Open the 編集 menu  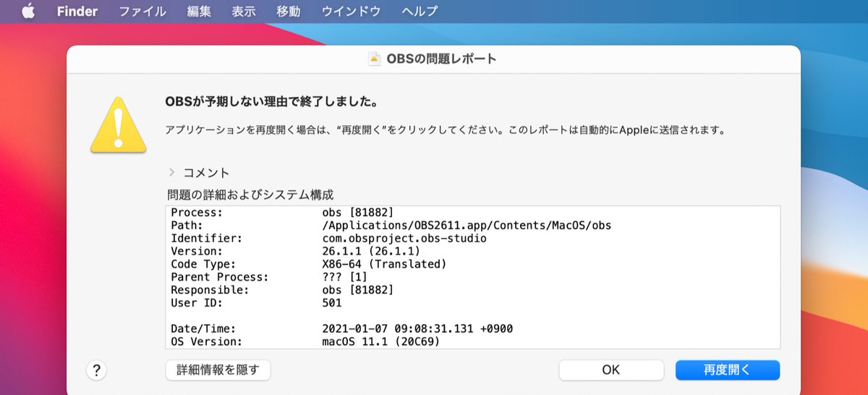tap(199, 12)
